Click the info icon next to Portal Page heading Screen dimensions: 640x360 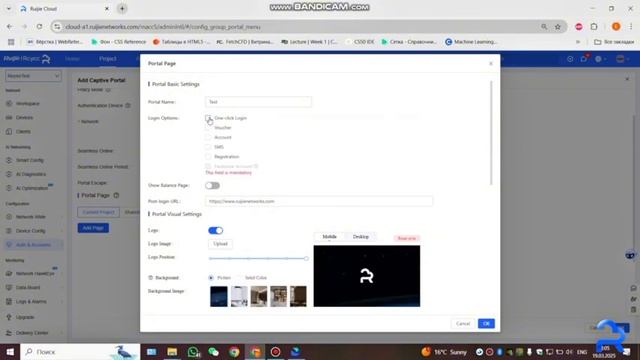[x=116, y=196]
